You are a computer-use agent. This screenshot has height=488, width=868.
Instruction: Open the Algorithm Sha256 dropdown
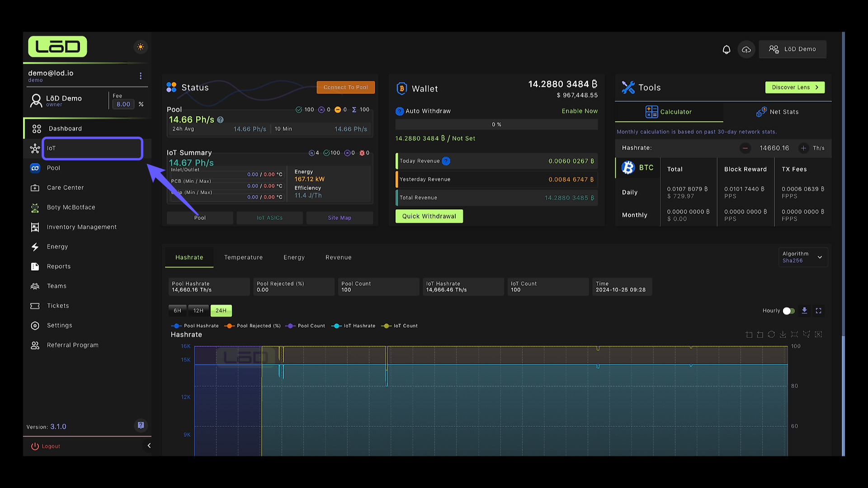coord(803,257)
